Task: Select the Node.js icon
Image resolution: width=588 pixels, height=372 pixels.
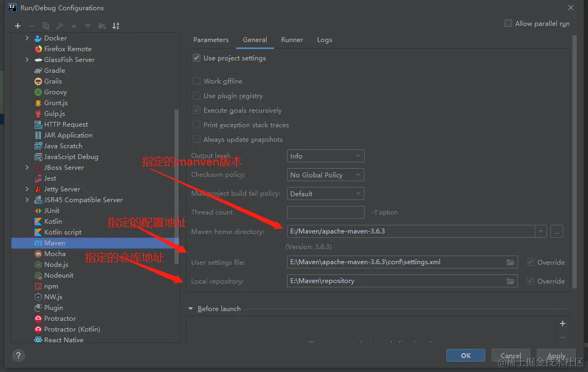Action: (x=38, y=265)
